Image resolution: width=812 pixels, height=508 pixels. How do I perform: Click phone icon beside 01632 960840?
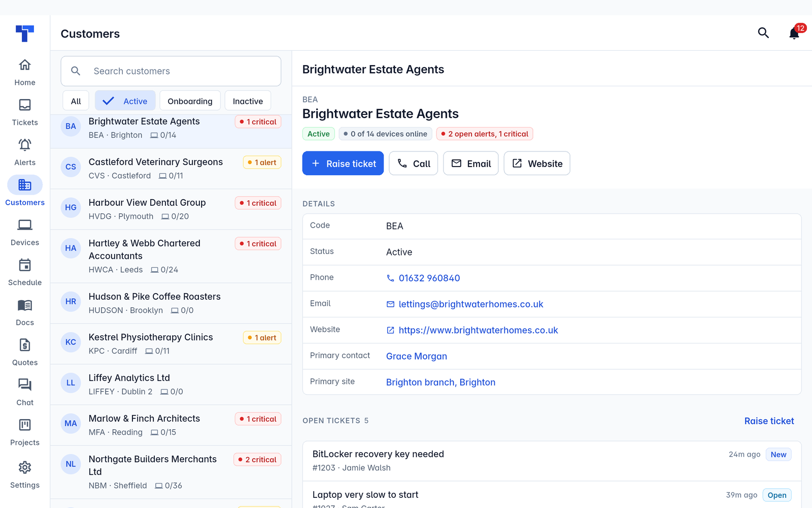390,278
